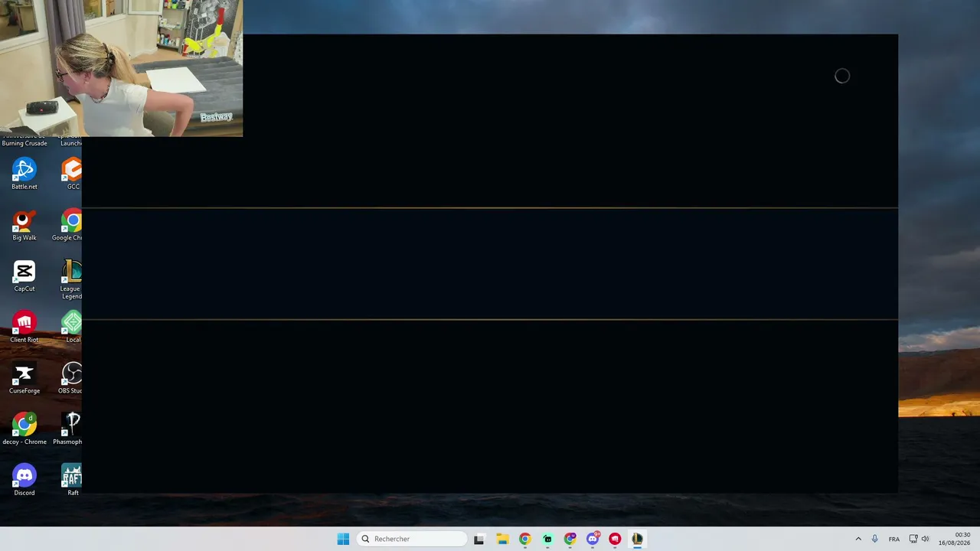Open the CurseForge desktop icon
Screen dimensions: 980x551
click(24, 378)
